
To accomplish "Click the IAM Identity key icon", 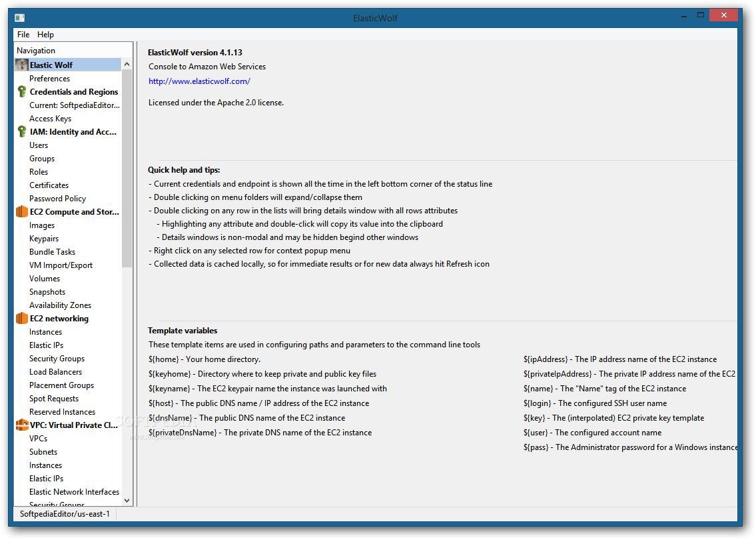I will [22, 132].
